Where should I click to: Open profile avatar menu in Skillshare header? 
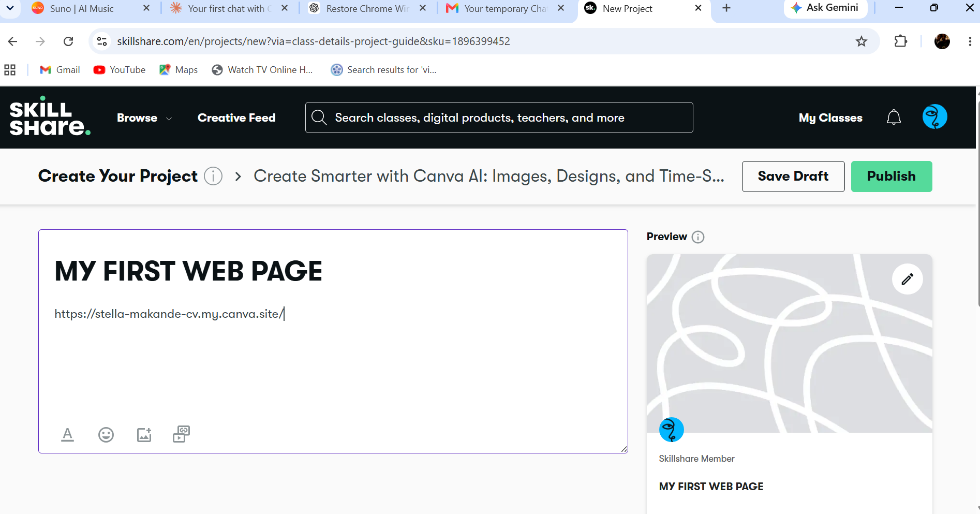click(x=934, y=116)
